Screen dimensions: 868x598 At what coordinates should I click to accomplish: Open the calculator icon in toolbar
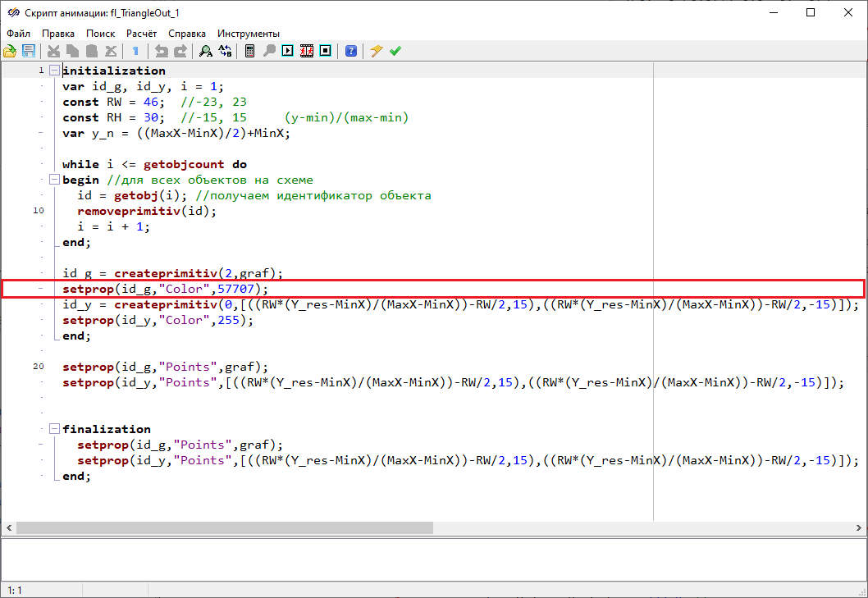[249, 51]
